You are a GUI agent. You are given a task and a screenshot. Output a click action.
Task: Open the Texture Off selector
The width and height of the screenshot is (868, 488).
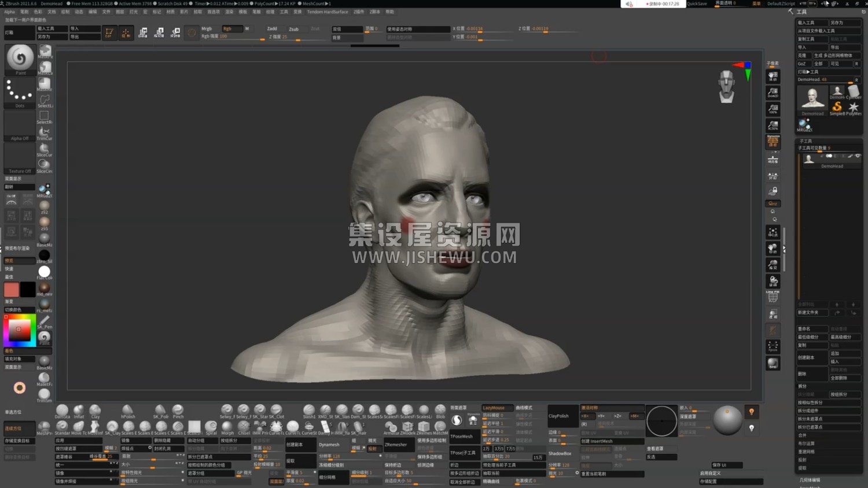click(20, 158)
